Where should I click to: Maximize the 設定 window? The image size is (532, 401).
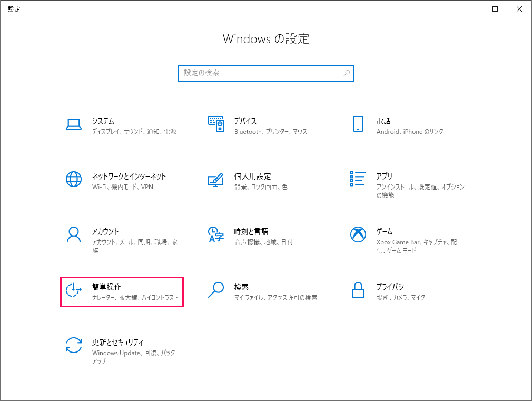[495, 9]
